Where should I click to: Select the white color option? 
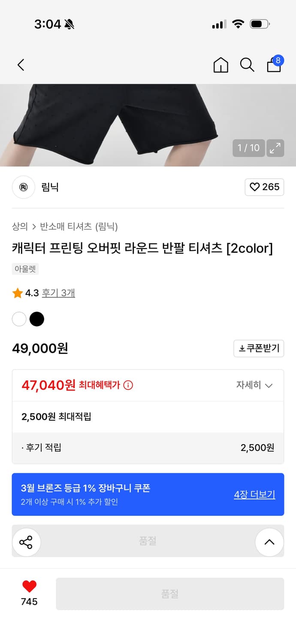19,319
